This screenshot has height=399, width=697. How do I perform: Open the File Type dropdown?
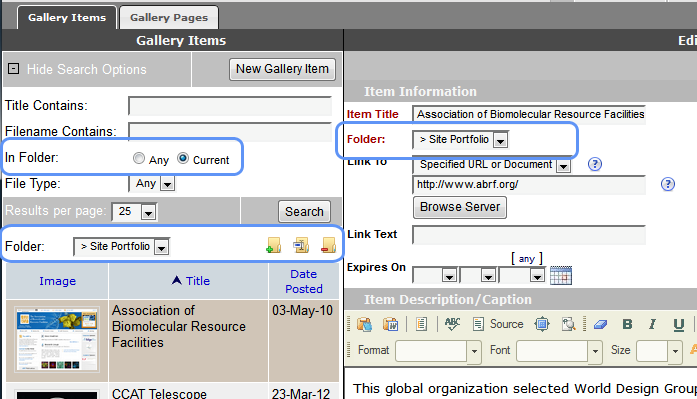click(152, 184)
